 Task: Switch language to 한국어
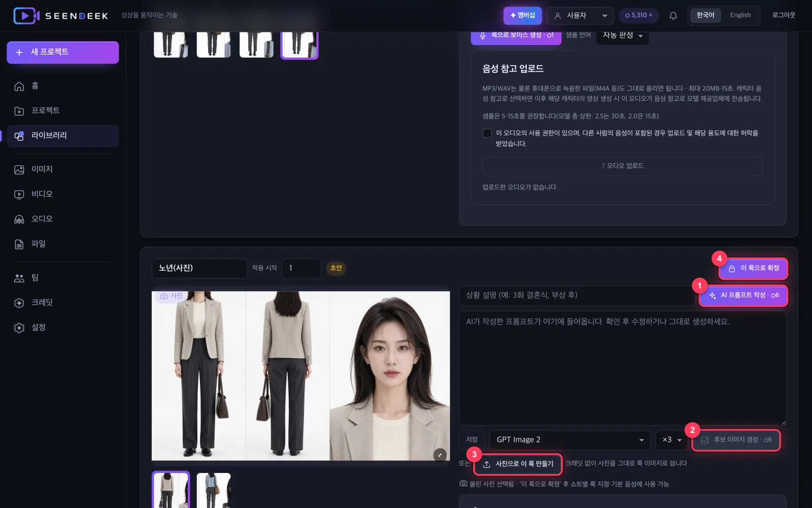(705, 16)
